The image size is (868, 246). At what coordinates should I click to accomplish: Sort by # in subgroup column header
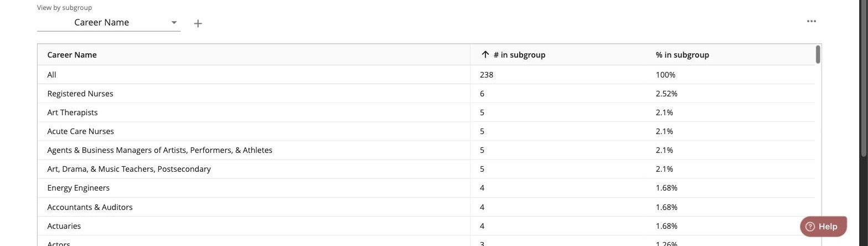click(x=519, y=55)
